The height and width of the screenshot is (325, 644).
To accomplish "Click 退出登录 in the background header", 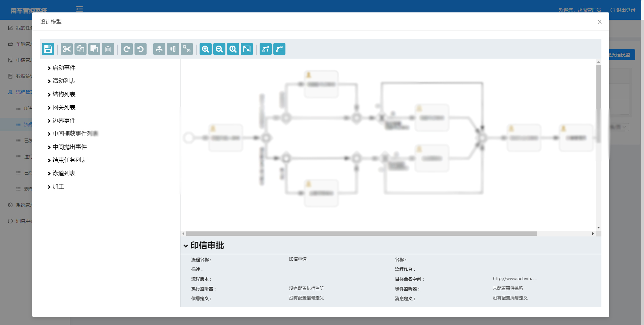I will point(623,10).
